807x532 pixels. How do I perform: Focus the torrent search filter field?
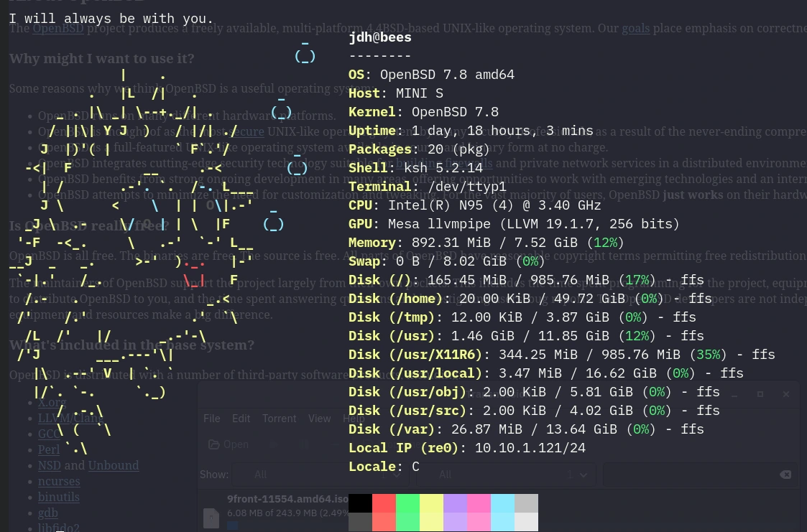tap(690, 475)
